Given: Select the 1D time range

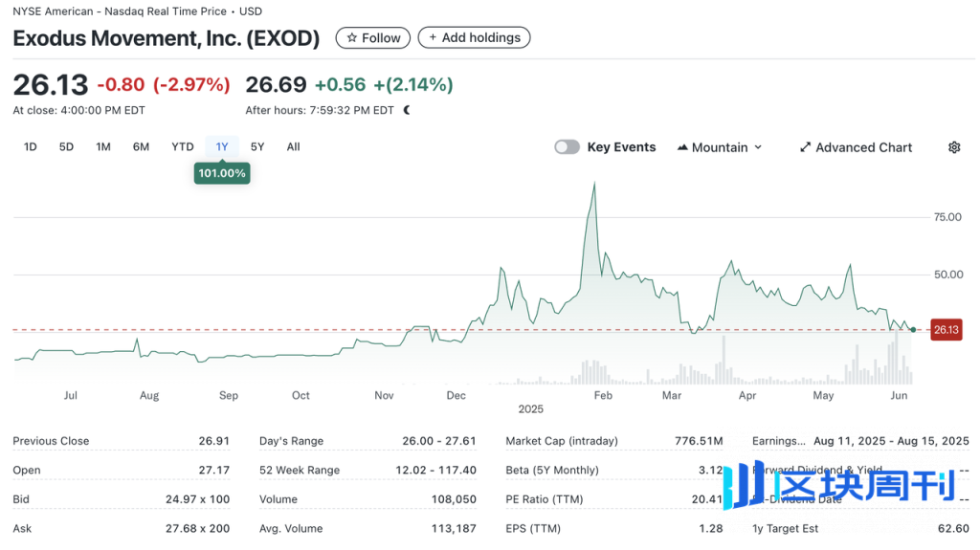Looking at the screenshot, I should click(x=30, y=147).
